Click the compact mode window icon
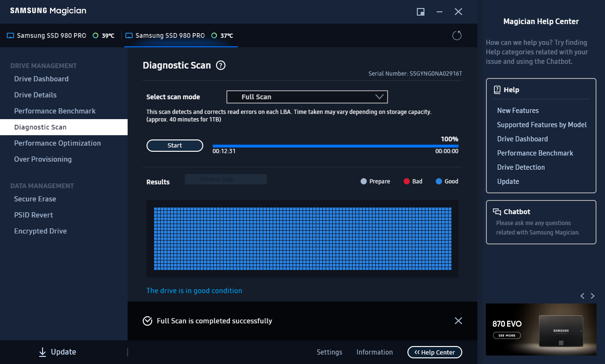 pos(421,12)
